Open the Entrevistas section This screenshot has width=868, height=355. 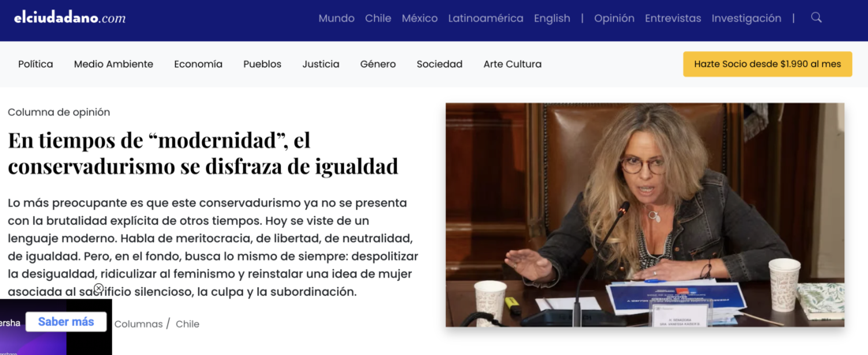pyautogui.click(x=673, y=18)
